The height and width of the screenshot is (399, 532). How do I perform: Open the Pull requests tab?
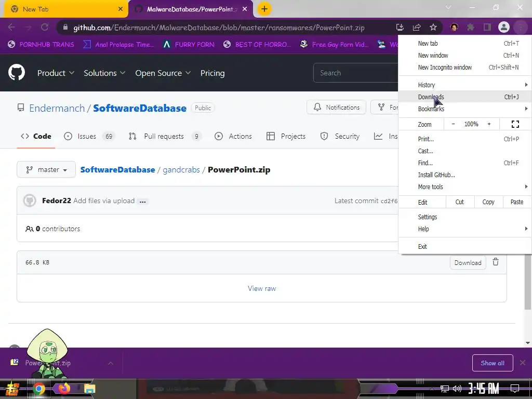tap(165, 136)
